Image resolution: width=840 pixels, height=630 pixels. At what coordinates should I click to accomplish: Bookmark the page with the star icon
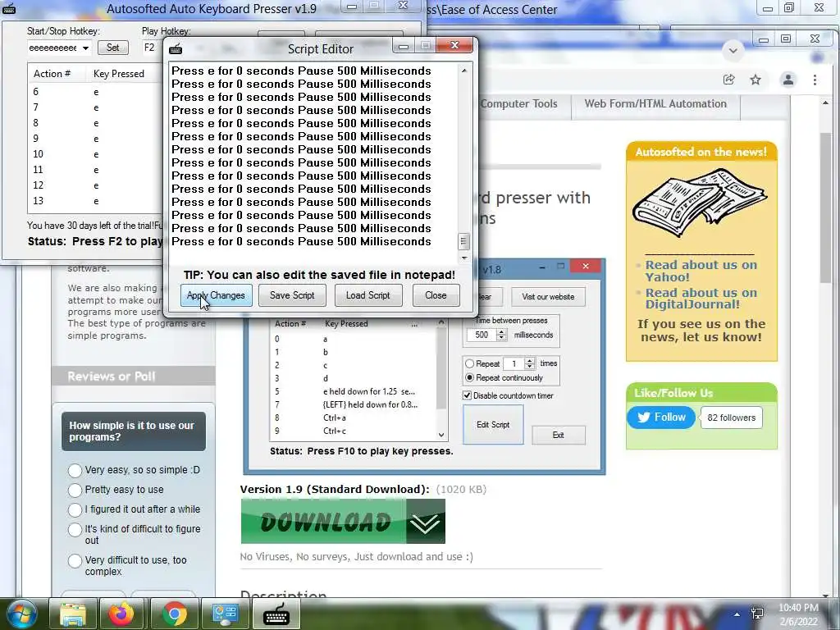(756, 80)
